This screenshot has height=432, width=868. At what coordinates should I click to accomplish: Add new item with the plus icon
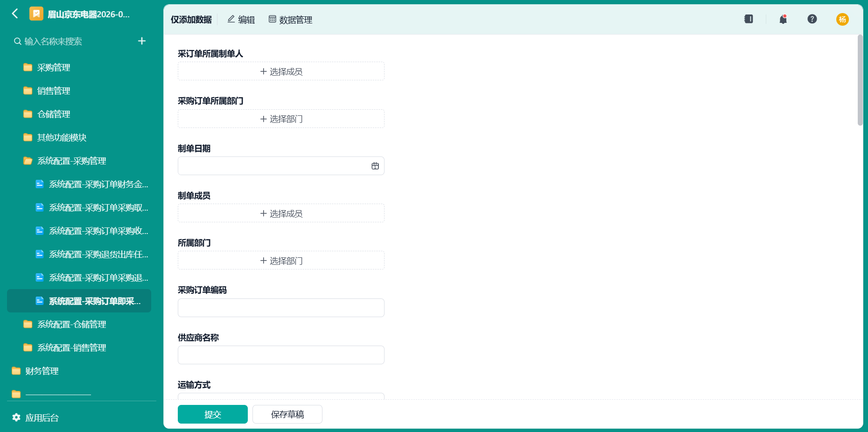[142, 41]
